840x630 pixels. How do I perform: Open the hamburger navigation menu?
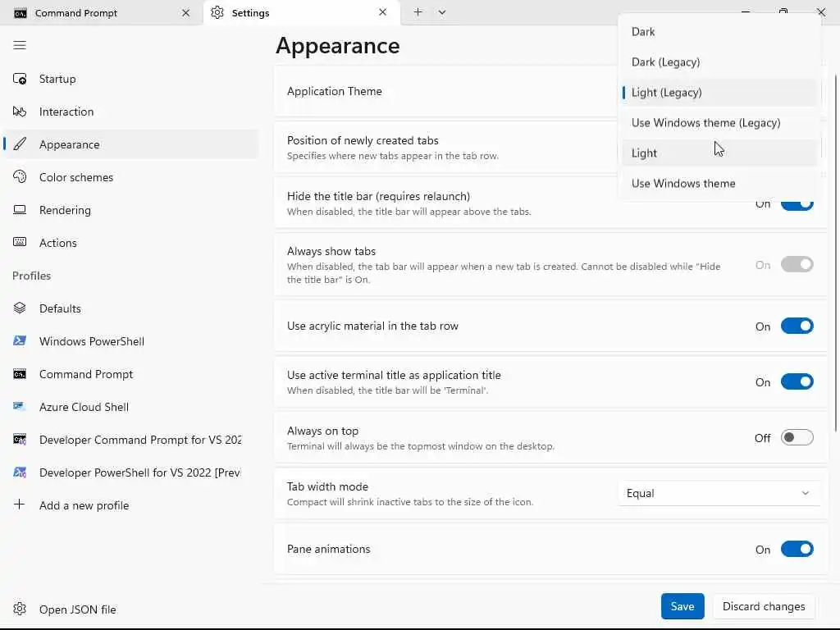(20, 45)
